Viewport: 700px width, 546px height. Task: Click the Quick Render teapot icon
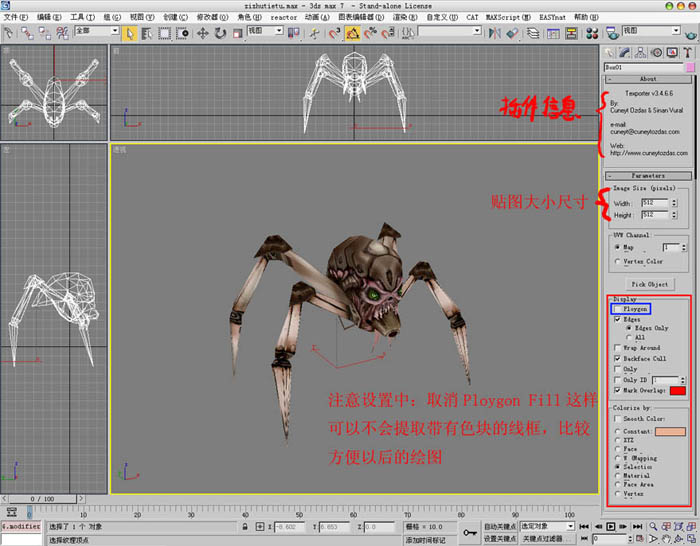691,35
